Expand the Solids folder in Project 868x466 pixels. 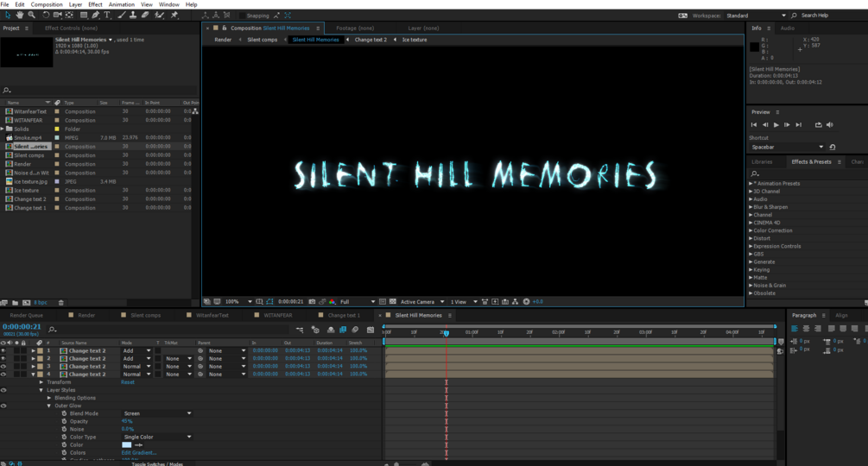click(3, 129)
